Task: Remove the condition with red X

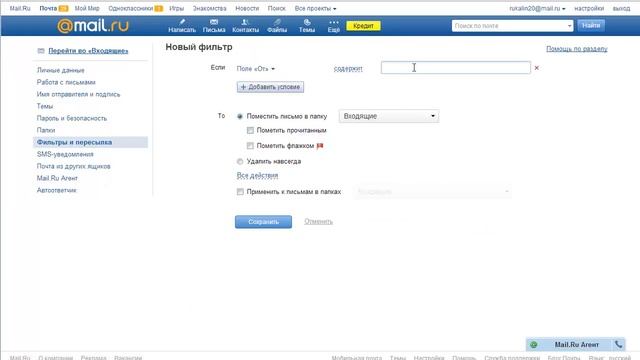Action: pyautogui.click(x=537, y=68)
